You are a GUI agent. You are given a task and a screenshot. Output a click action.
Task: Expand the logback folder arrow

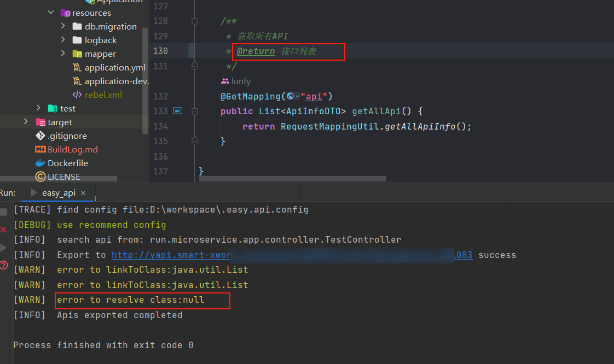coord(63,40)
